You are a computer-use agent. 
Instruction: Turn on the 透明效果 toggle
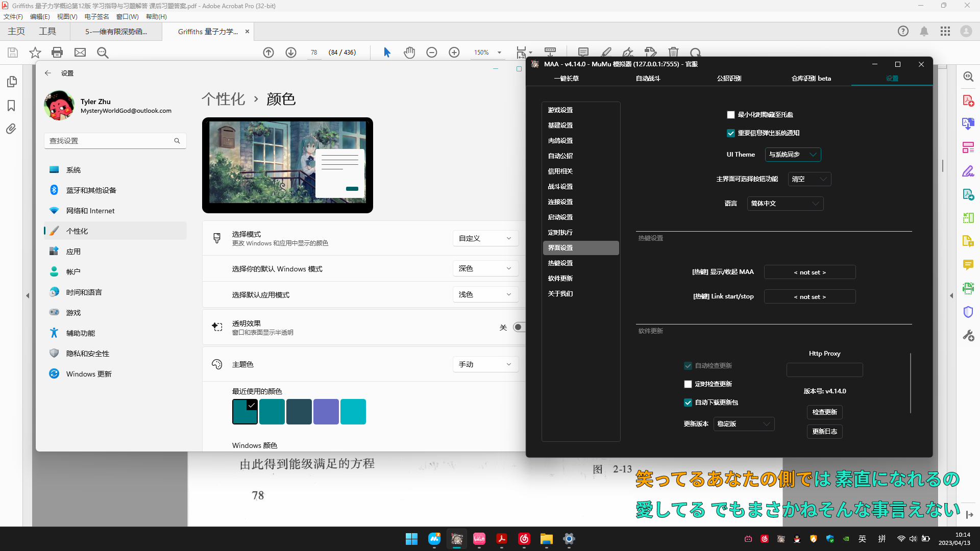pos(519,327)
